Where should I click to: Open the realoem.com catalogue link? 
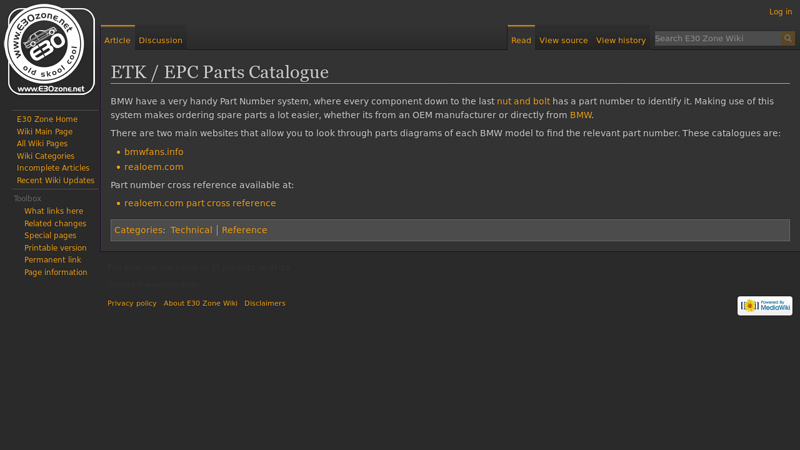point(154,167)
